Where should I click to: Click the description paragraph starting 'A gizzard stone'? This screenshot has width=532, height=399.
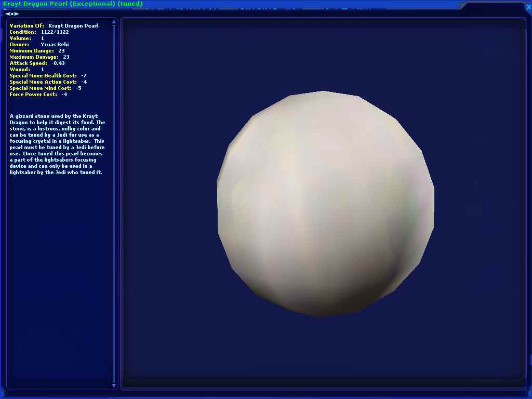pos(57,144)
